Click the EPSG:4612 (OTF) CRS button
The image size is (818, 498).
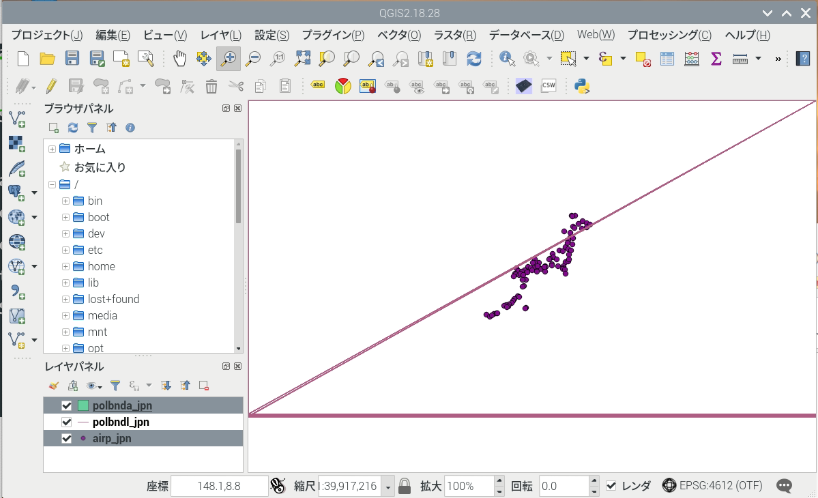712,486
